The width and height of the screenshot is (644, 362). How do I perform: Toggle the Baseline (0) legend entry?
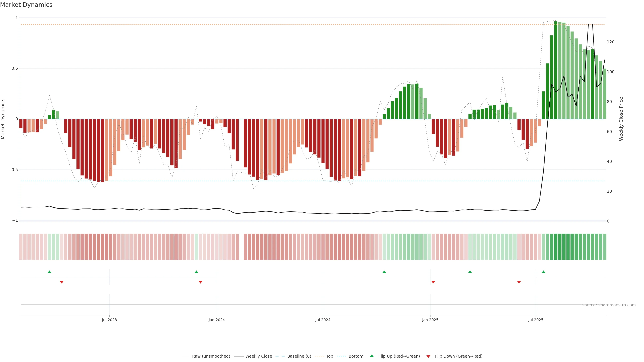point(299,356)
